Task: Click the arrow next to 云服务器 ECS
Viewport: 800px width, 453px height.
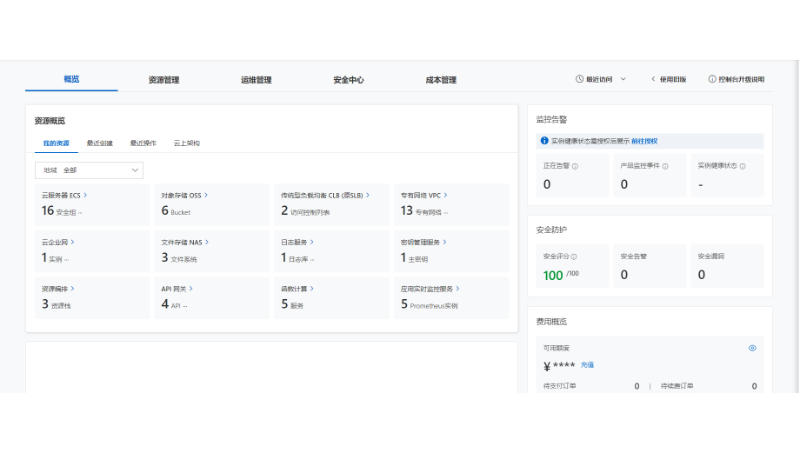Action: tap(85, 195)
